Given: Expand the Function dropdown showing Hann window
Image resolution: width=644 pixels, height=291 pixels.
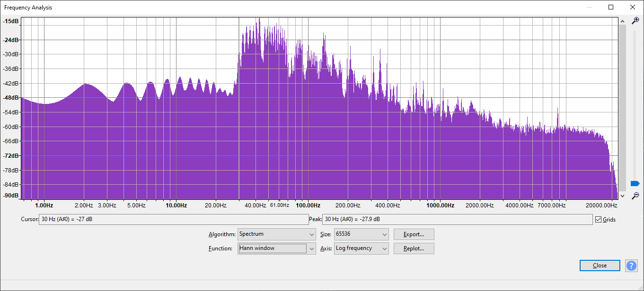Looking at the screenshot, I should pyautogui.click(x=276, y=248).
